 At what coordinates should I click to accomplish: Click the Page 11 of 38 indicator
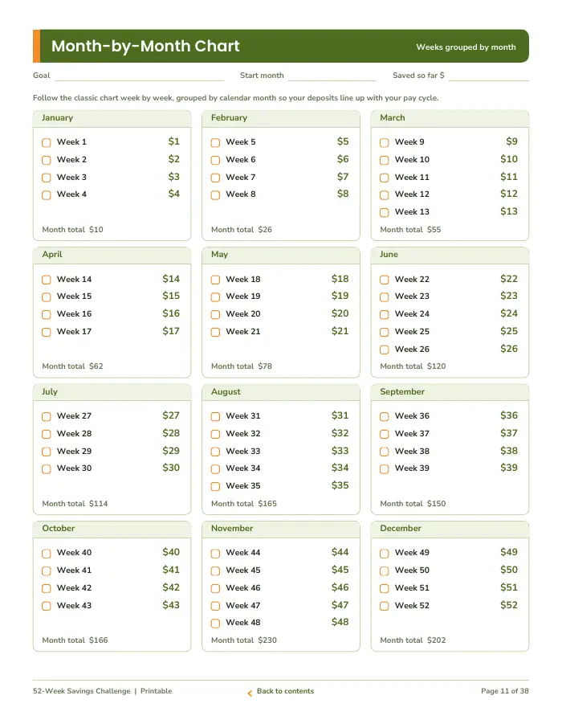pyautogui.click(x=505, y=691)
